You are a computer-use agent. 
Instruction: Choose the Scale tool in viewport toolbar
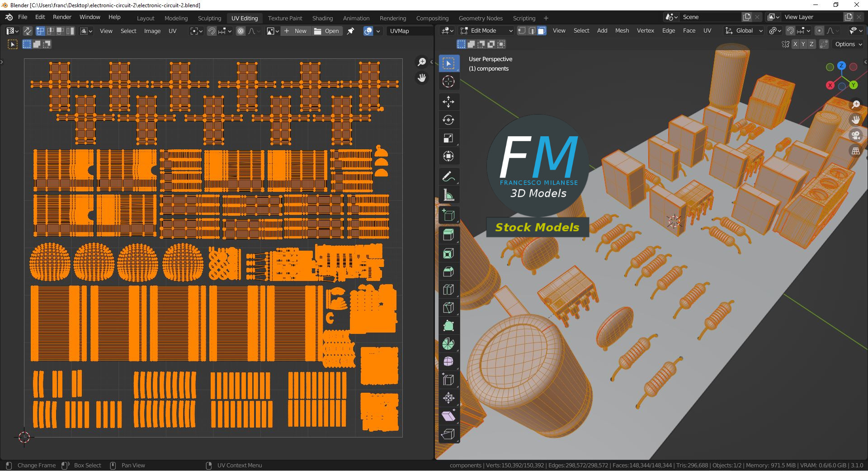[x=448, y=138]
